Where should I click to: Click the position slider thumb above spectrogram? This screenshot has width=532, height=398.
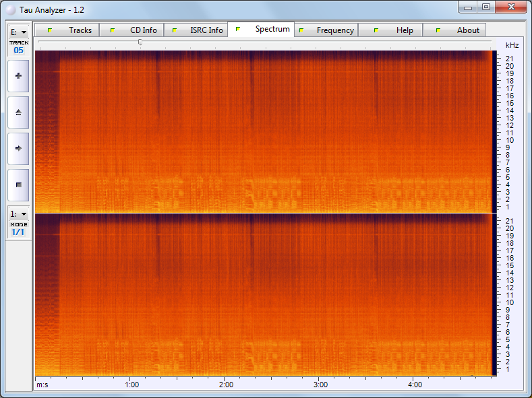click(140, 42)
